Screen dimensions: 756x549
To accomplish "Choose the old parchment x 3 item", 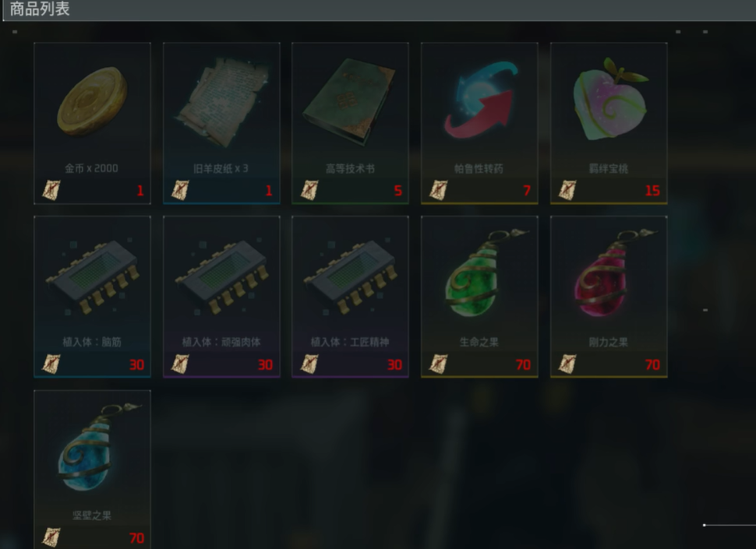I will click(x=221, y=123).
